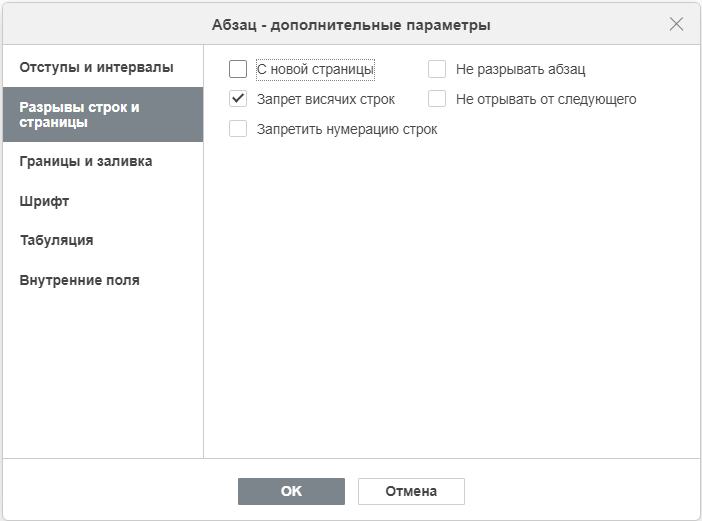Screen dimensions: 702x521
Task: Click the С новой страницы label text
Action: pos(315,69)
